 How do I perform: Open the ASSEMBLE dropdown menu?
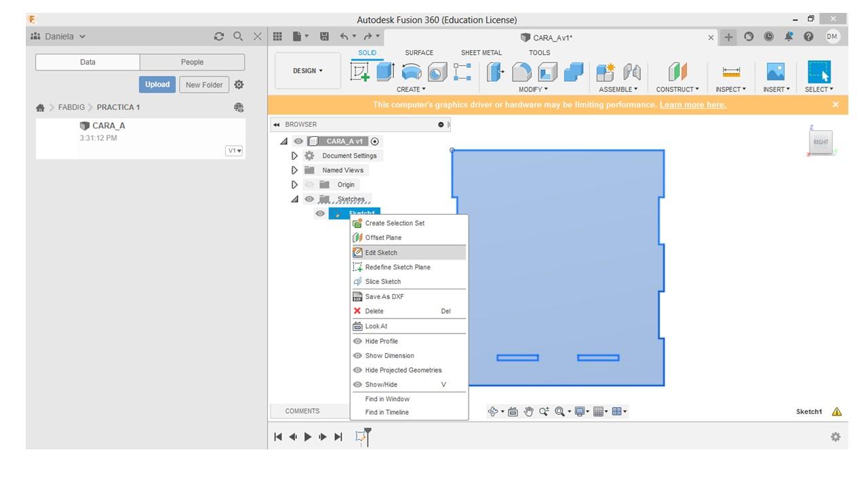click(x=618, y=89)
